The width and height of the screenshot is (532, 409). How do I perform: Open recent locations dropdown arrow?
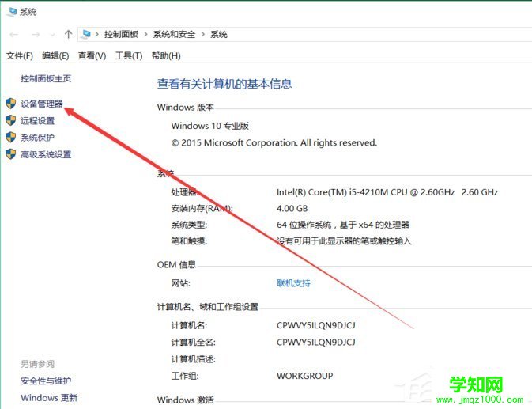(x=52, y=35)
